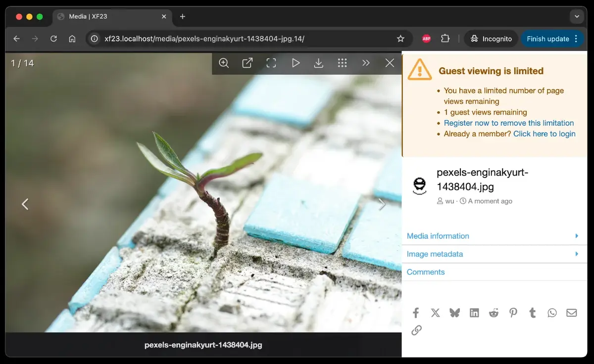Toggle fullscreen mode in the lightbox
This screenshot has width=594, height=364.
[271, 63]
